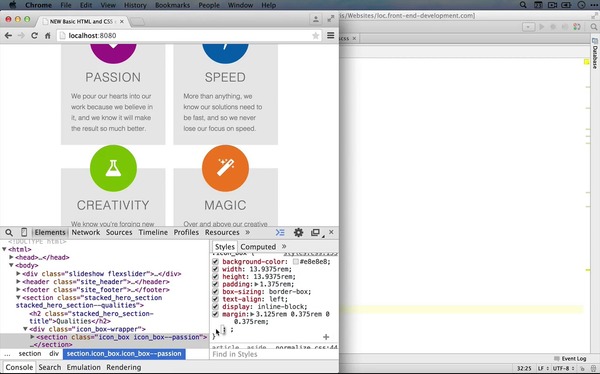Toggle the text-align property checkbox
Image resolution: width=600 pixels, height=374 pixels.
215,299
